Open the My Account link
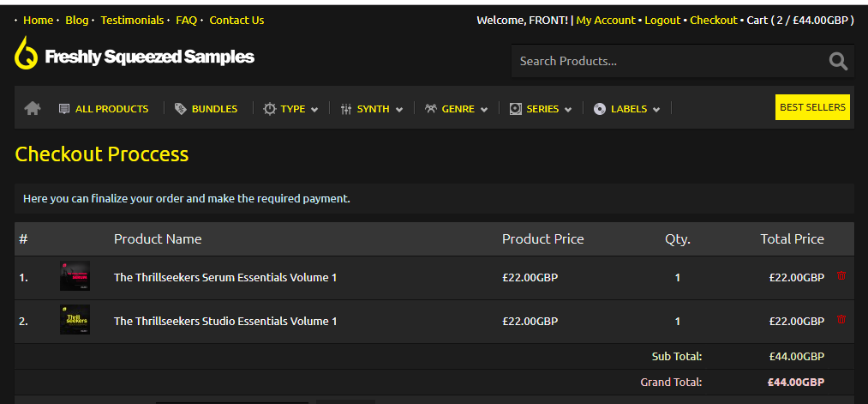Image resolution: width=868 pixels, height=404 pixels. point(606,20)
